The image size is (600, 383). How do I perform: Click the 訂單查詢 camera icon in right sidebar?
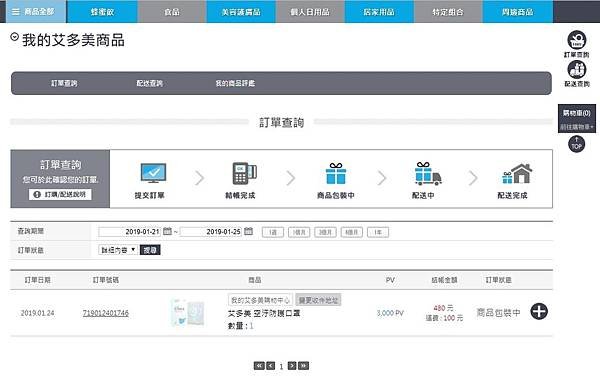point(577,40)
